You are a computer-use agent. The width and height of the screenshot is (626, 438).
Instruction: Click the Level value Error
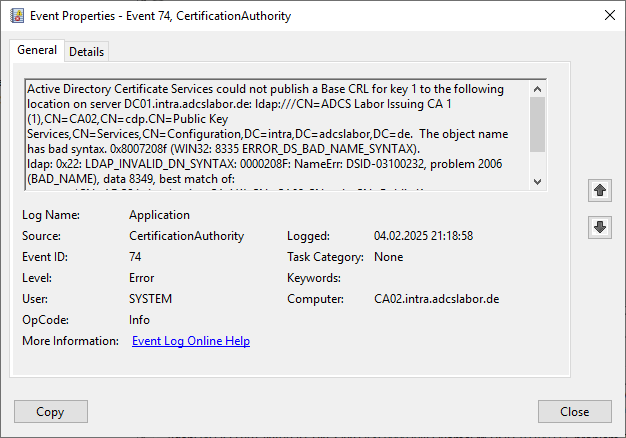(142, 278)
